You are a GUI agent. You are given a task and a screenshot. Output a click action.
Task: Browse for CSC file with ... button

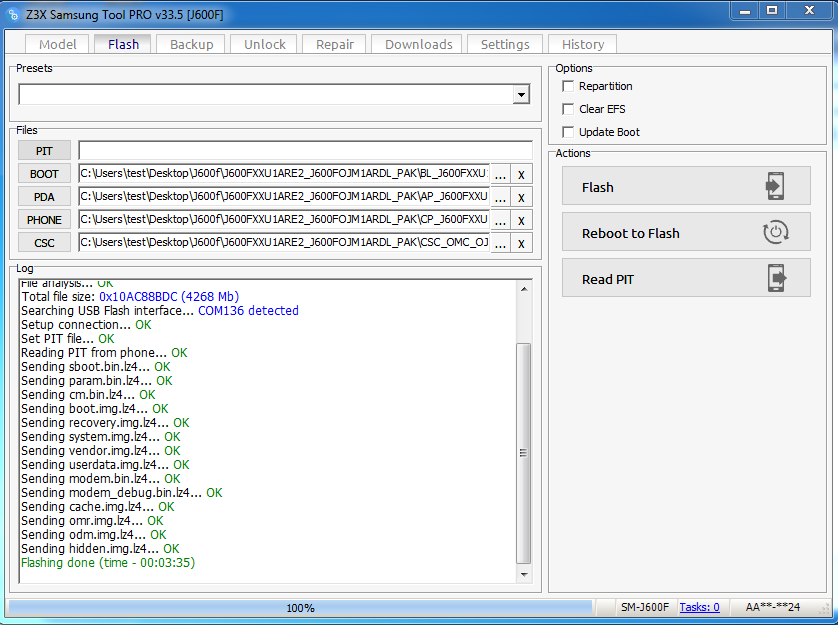coord(500,243)
